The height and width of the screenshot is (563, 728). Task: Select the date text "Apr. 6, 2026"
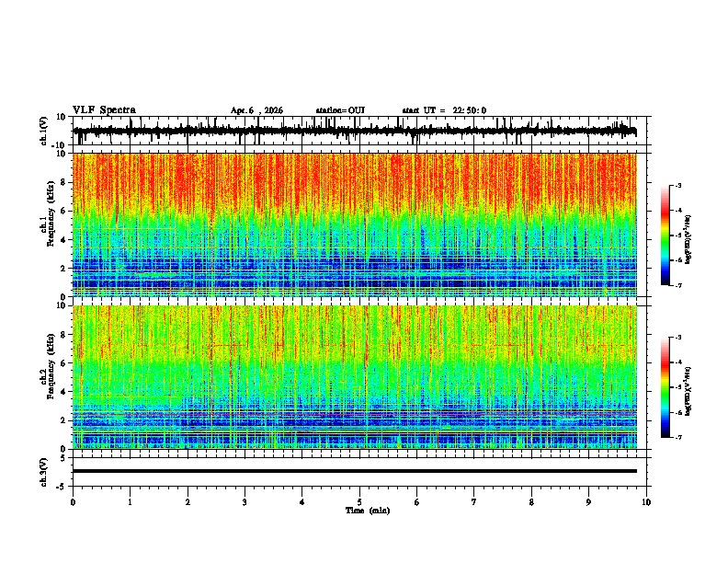(x=256, y=110)
